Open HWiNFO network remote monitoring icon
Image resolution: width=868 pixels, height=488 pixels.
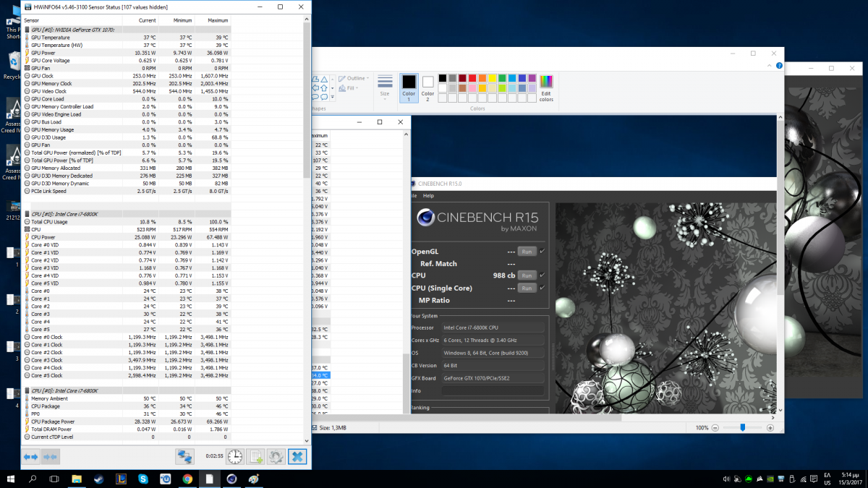185,457
